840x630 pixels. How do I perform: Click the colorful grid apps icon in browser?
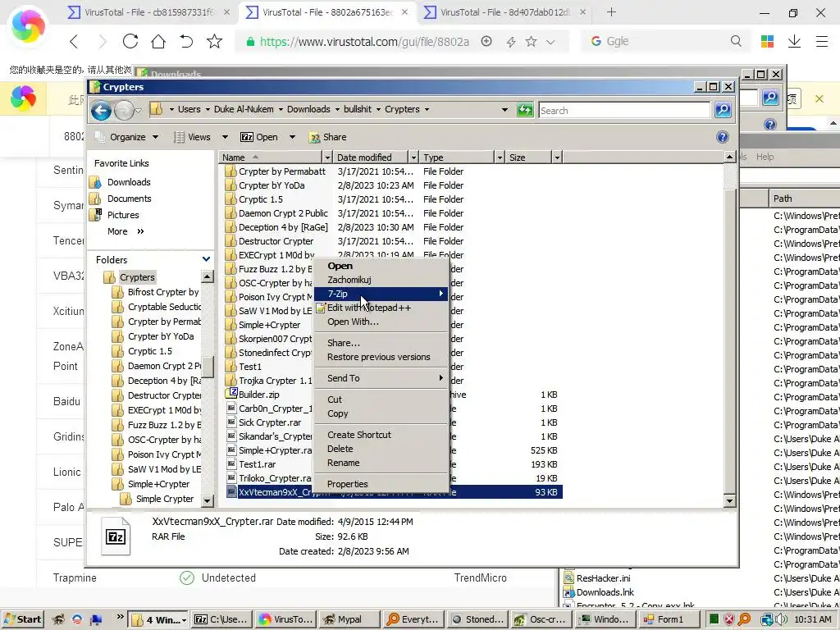point(767,41)
